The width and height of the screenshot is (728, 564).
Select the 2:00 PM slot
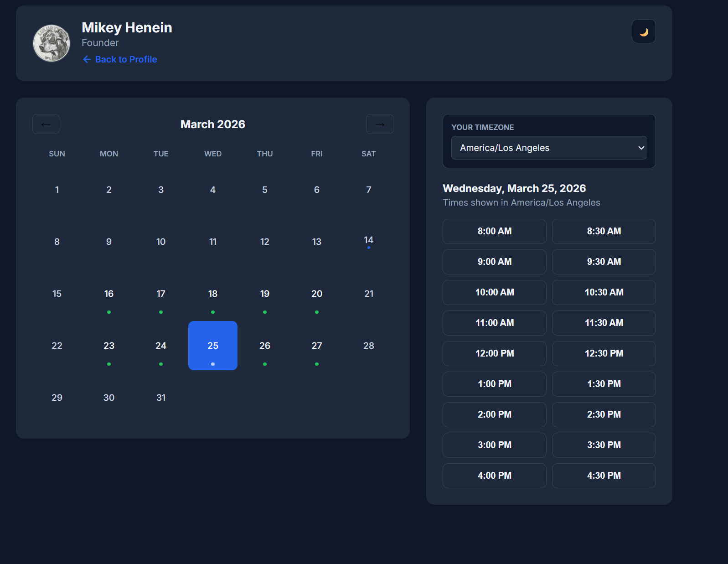click(x=495, y=414)
